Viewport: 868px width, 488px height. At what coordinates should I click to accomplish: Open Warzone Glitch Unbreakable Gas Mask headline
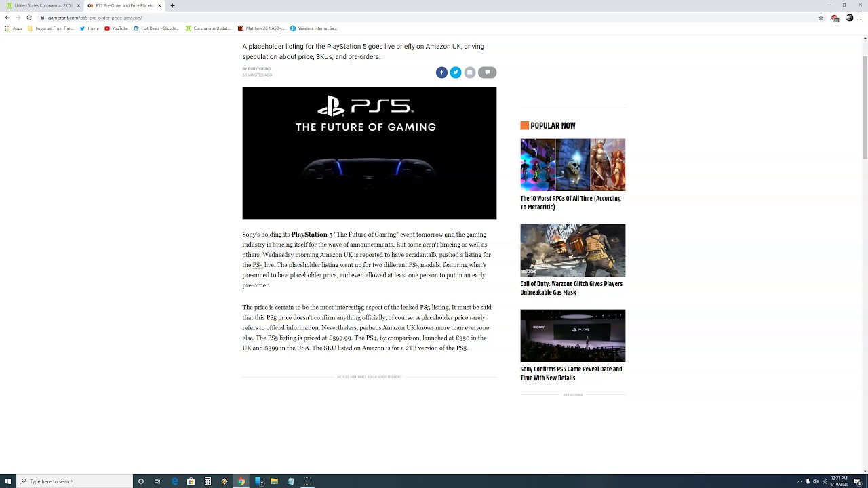coord(571,288)
